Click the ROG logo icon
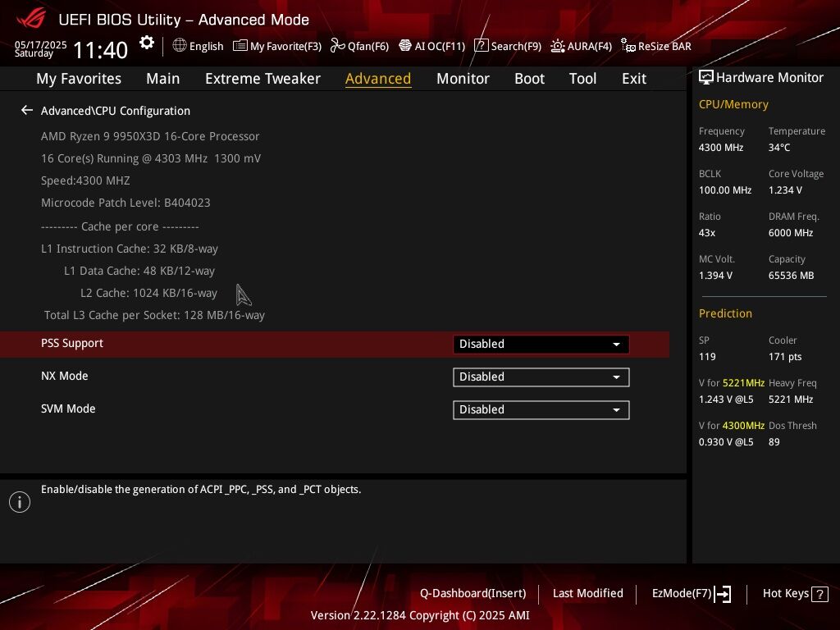The image size is (840, 630). [30, 18]
